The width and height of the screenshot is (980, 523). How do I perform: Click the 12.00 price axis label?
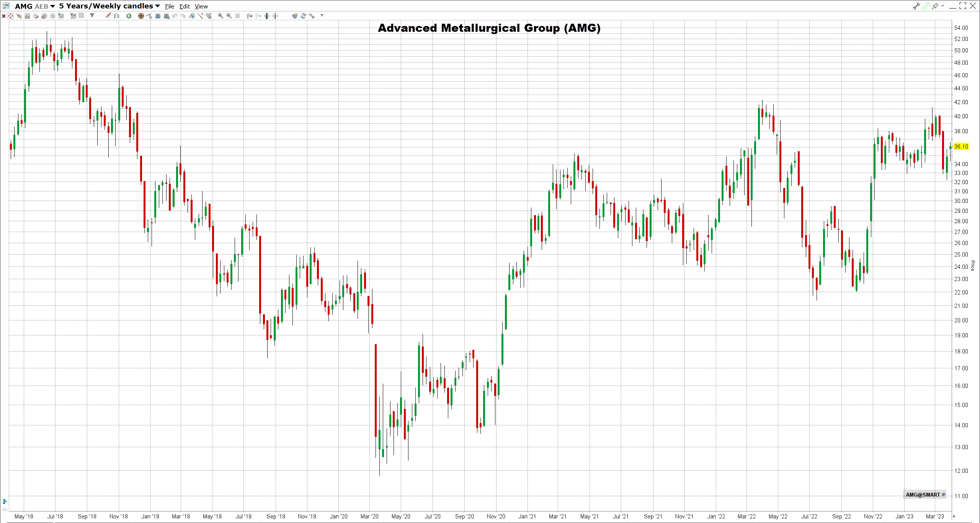coord(961,471)
